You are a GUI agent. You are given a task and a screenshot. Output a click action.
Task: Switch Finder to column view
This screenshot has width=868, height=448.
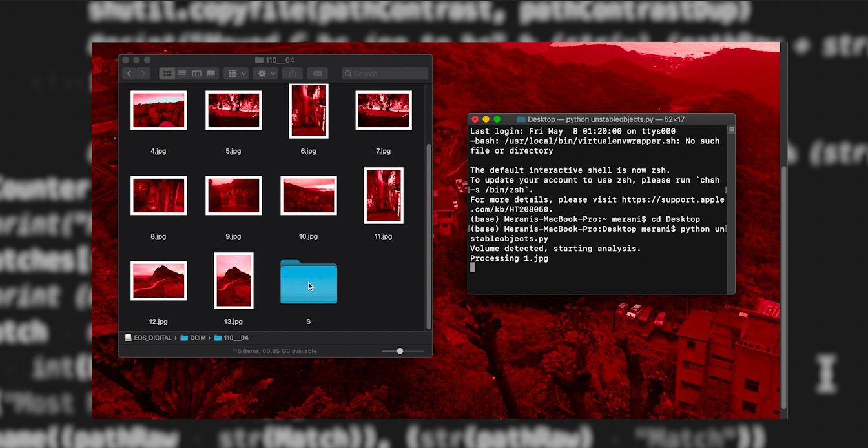coord(196,74)
